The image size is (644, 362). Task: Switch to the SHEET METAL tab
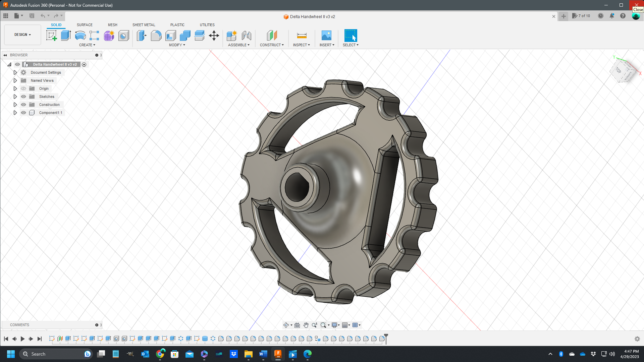[144, 25]
